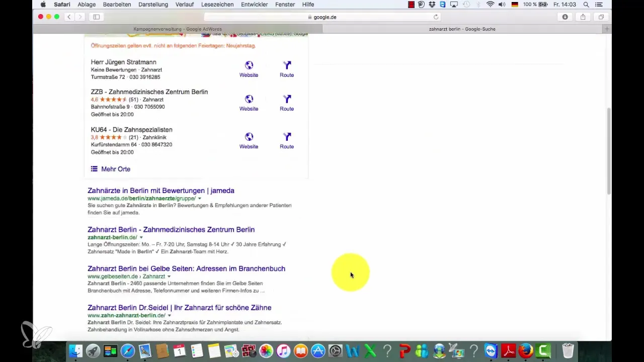Open Adobe Acrobat in the dock
This screenshot has width=644, height=362.
508,350
